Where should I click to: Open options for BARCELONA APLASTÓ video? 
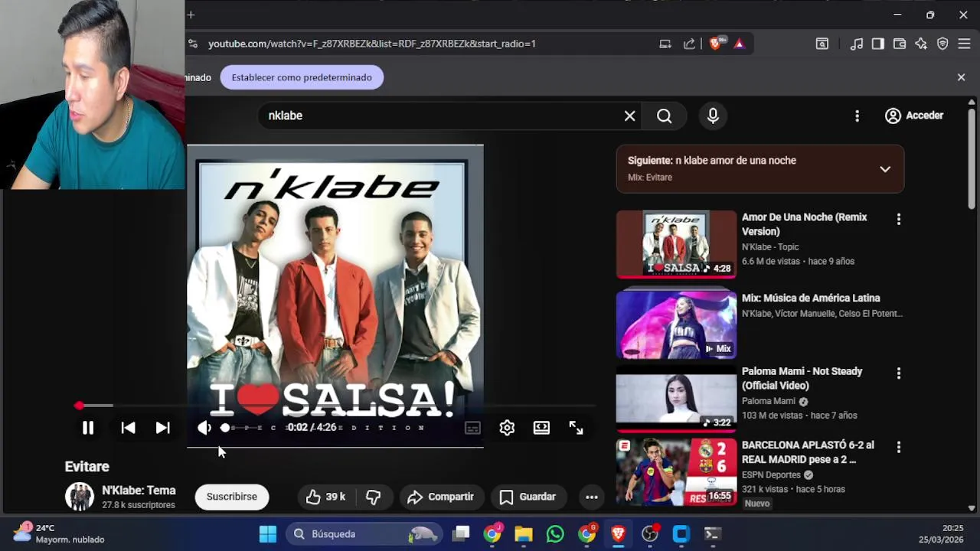click(899, 447)
